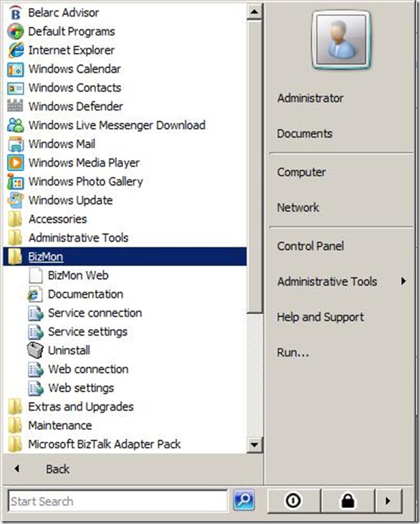Open Network from the right pane
Screen dimensions: 420x524
coord(298,208)
